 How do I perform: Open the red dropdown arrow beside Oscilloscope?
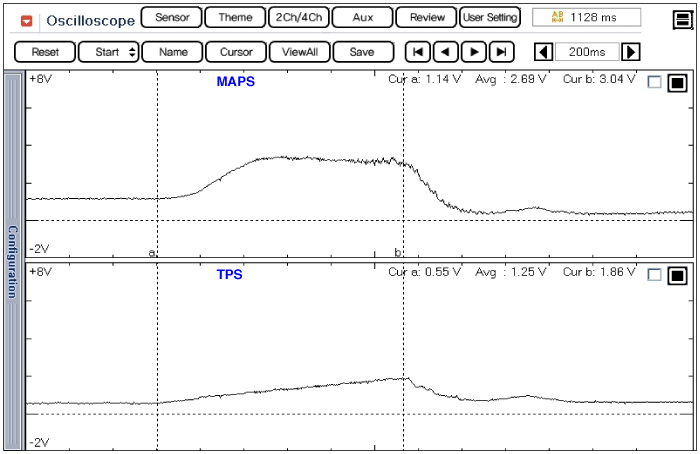coord(27,21)
